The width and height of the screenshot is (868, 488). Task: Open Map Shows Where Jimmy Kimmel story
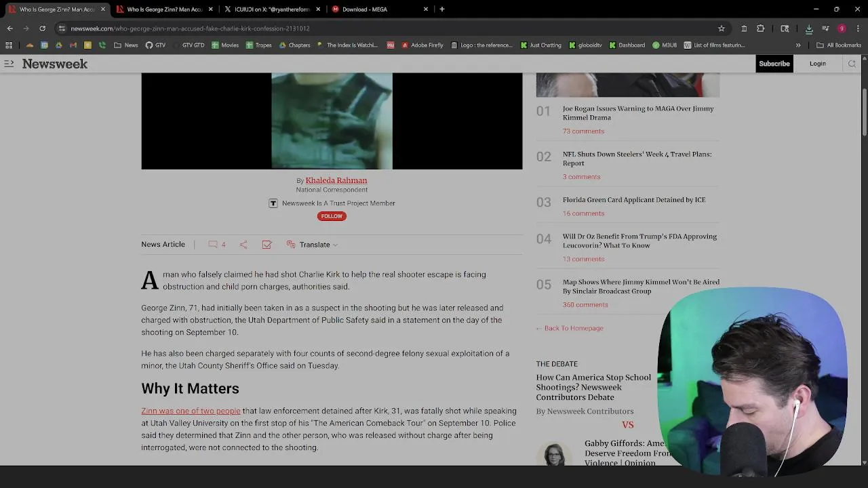(x=641, y=286)
